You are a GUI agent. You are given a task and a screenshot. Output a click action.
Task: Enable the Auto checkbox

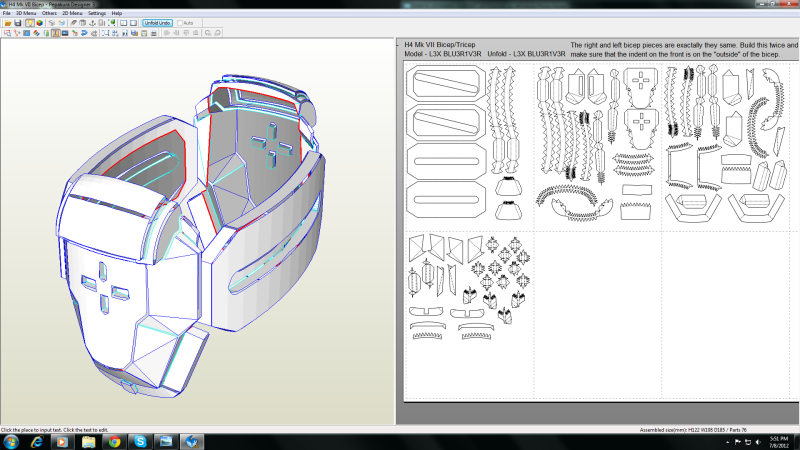click(x=180, y=23)
